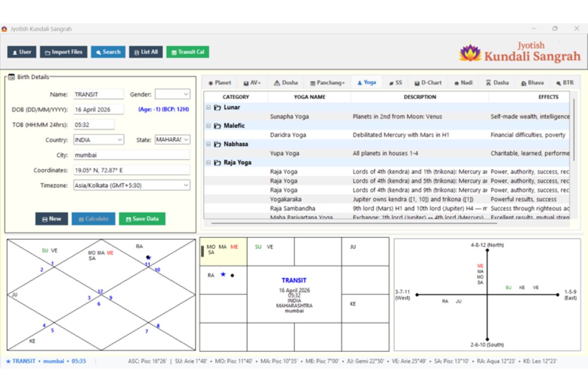
Task: Click the DOB date field
Action: (98, 109)
